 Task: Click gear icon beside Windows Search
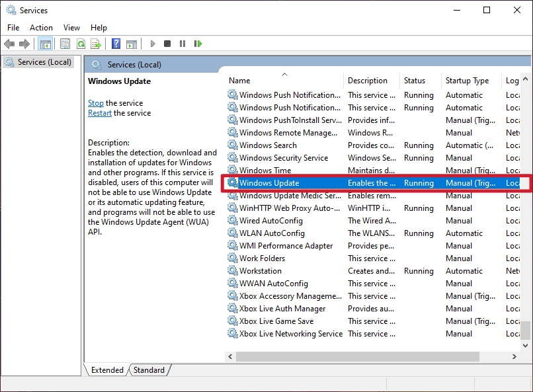(x=232, y=145)
